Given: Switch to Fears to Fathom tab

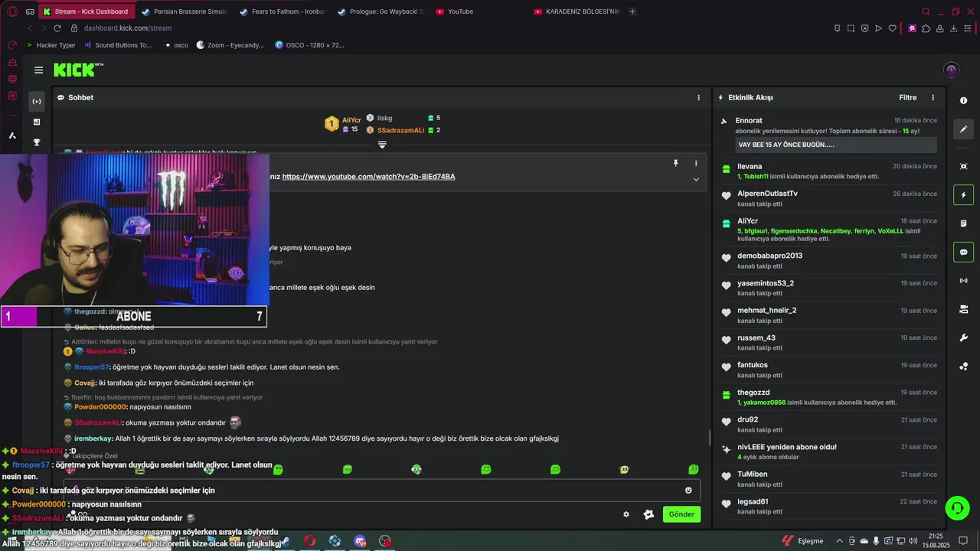Looking at the screenshot, I should [x=282, y=11].
